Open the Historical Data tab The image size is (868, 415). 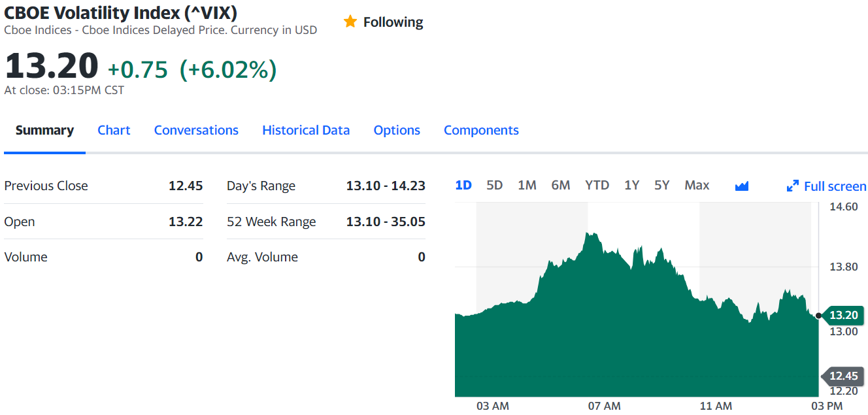pos(306,130)
